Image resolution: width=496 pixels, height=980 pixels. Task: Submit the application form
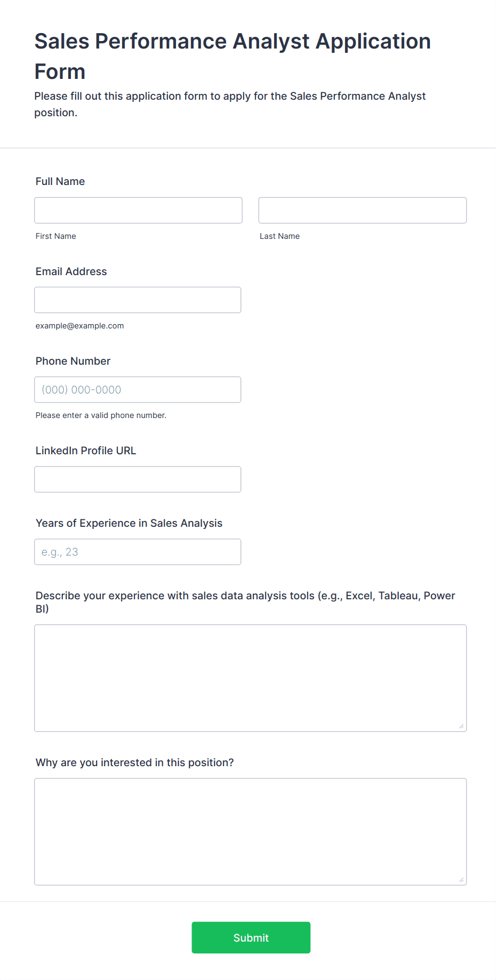click(x=251, y=937)
